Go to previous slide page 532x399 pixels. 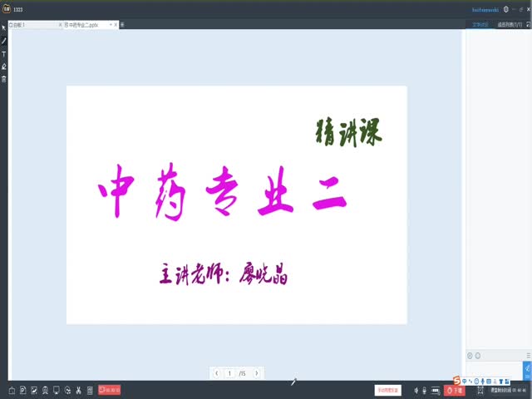tap(216, 373)
